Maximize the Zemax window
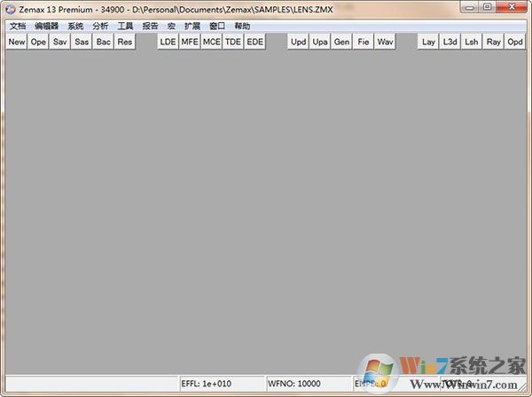This screenshot has height=397, width=532. pos(488,7)
